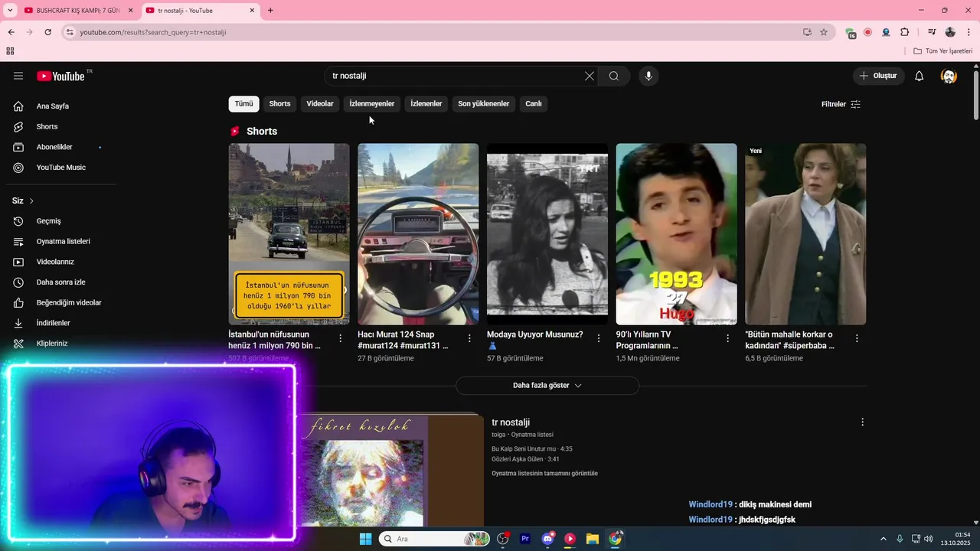Select the Son yüklenenler filter chip

[x=484, y=104]
